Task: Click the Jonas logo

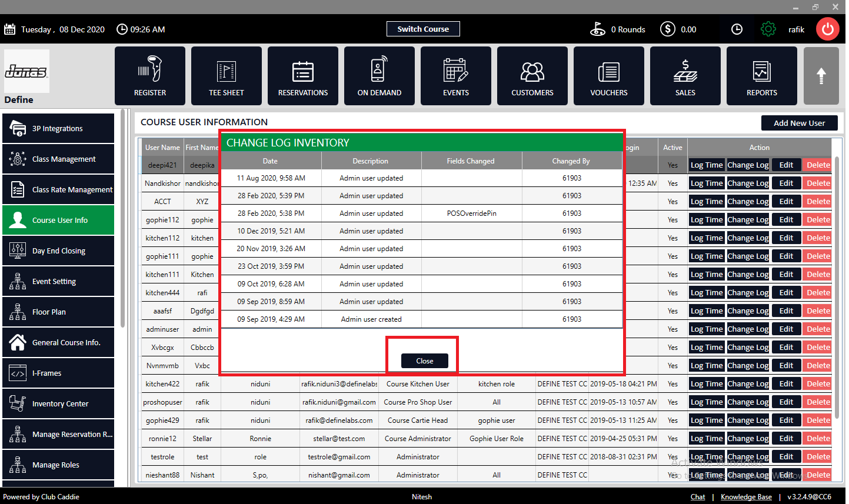Action: coord(26,71)
